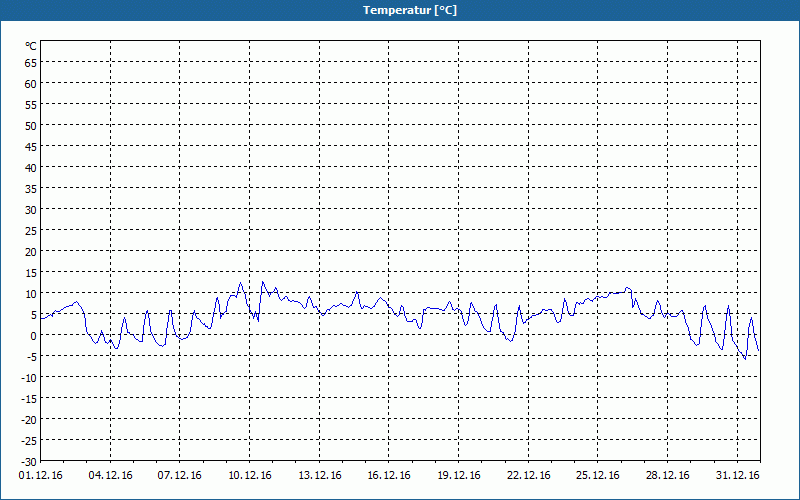The height and width of the screenshot is (500, 800).
Task: Select the 20 value on temperature axis
Action: pos(31,252)
